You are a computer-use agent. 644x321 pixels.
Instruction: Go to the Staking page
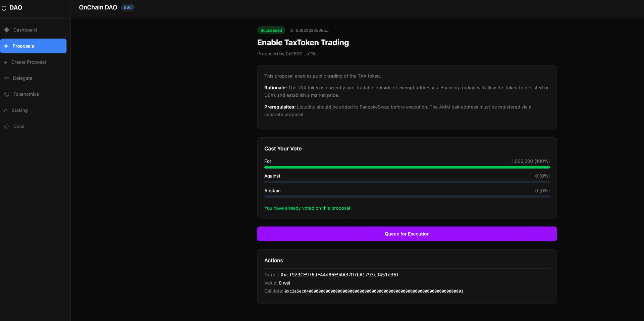coord(19,110)
